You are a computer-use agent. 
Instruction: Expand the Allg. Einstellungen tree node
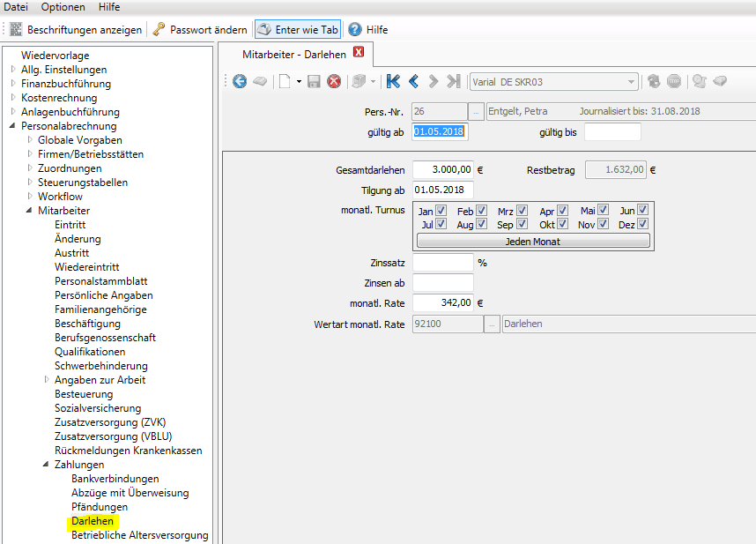pos(13,70)
